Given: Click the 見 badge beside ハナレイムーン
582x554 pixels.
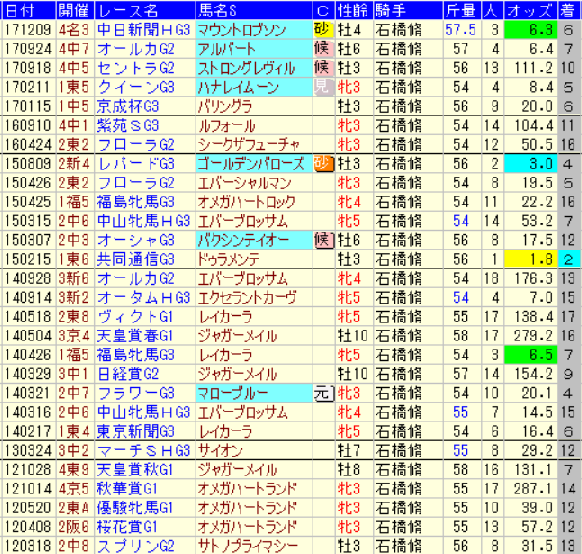Looking at the screenshot, I should coord(323,87).
